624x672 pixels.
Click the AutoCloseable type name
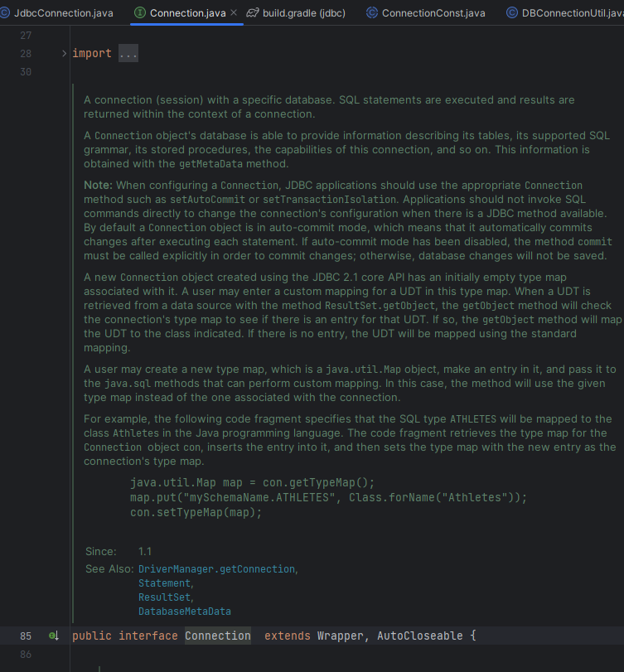pyautogui.click(x=419, y=636)
